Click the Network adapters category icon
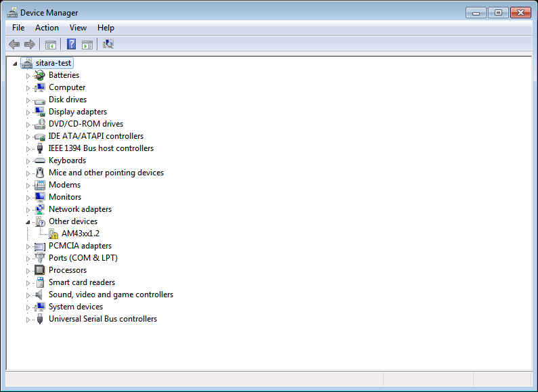The height and width of the screenshot is (392, 538). click(x=40, y=209)
